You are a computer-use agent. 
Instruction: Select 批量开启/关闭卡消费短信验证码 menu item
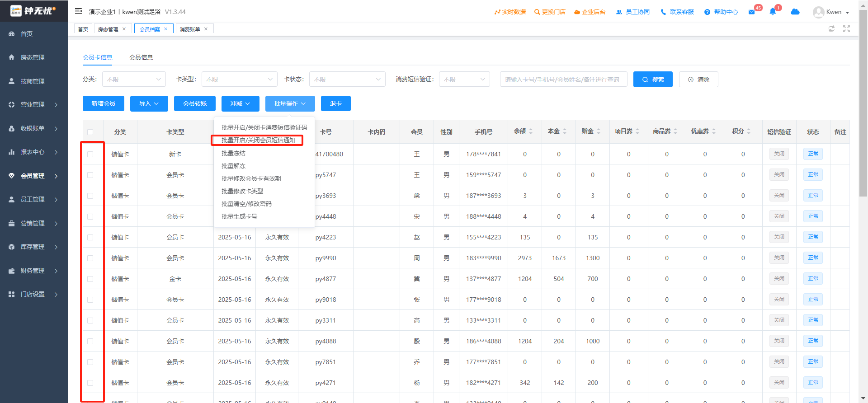point(264,127)
